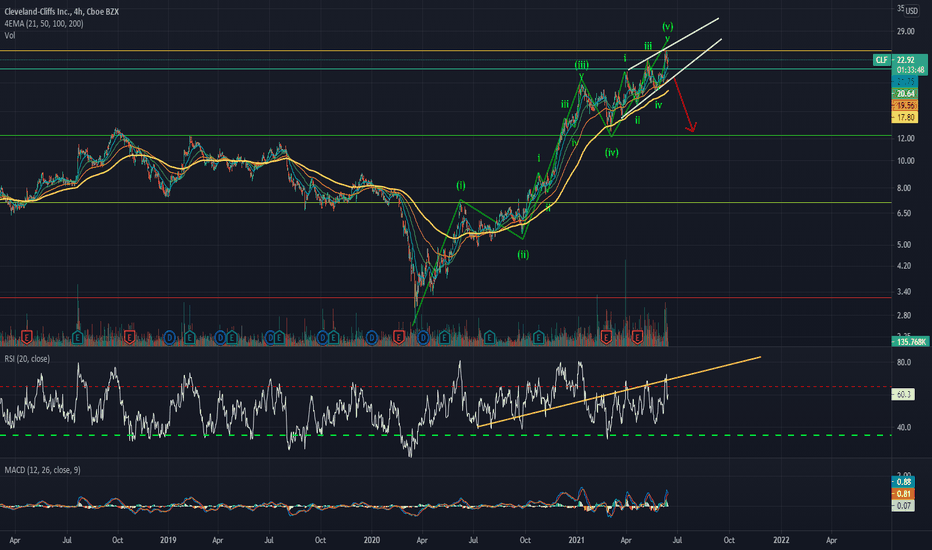The width and height of the screenshot is (932, 550).
Task: Click the green horizontal line at 12.00
Action: coord(446,136)
